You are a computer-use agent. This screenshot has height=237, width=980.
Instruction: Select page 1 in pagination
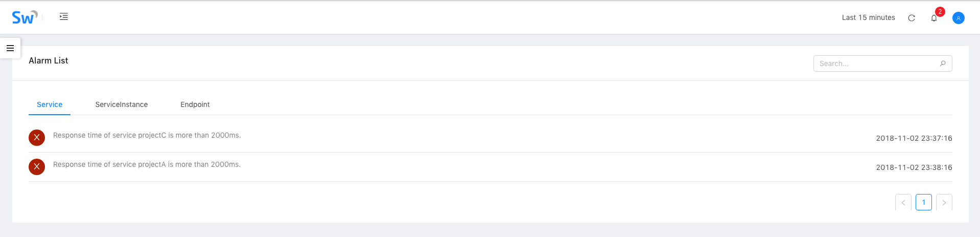point(923,203)
